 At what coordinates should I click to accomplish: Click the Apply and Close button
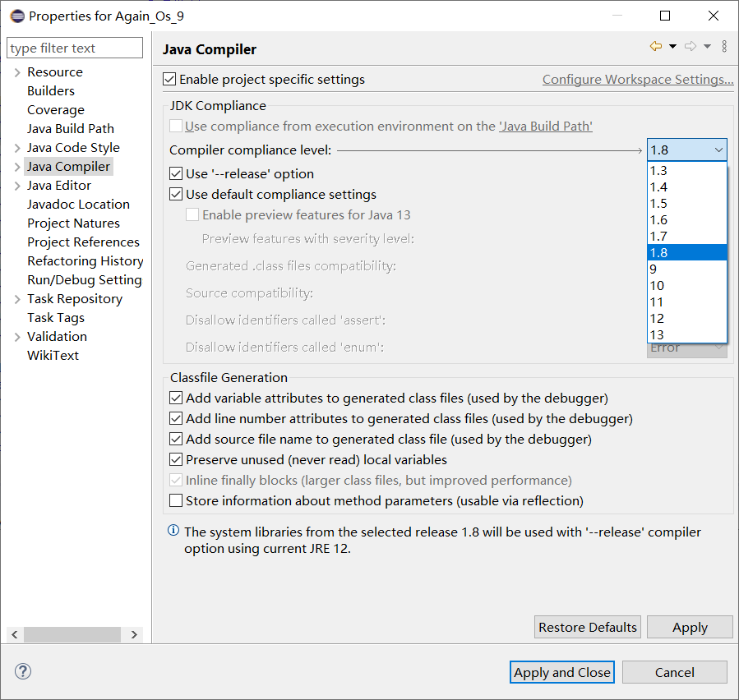point(562,672)
